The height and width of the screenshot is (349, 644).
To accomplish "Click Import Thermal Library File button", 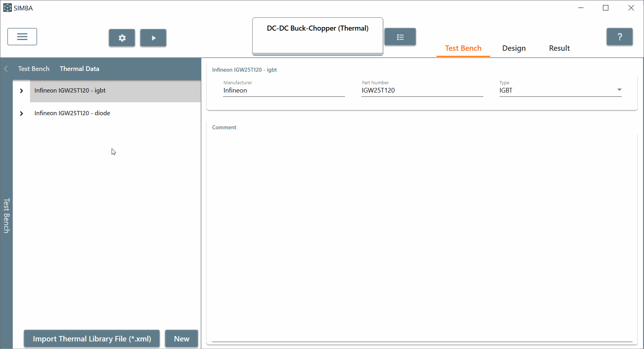I will click(92, 339).
